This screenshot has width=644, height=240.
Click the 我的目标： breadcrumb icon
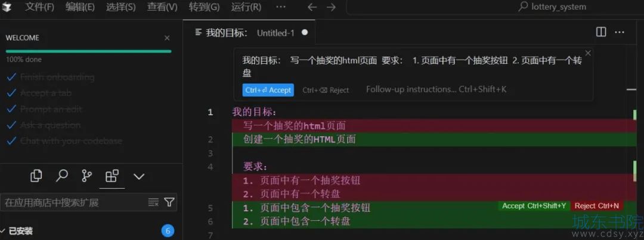[199, 32]
